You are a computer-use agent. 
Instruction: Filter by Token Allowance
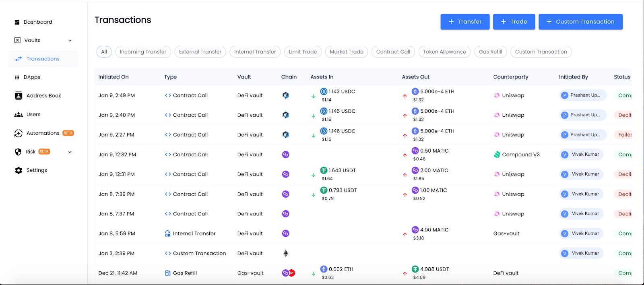tap(444, 52)
